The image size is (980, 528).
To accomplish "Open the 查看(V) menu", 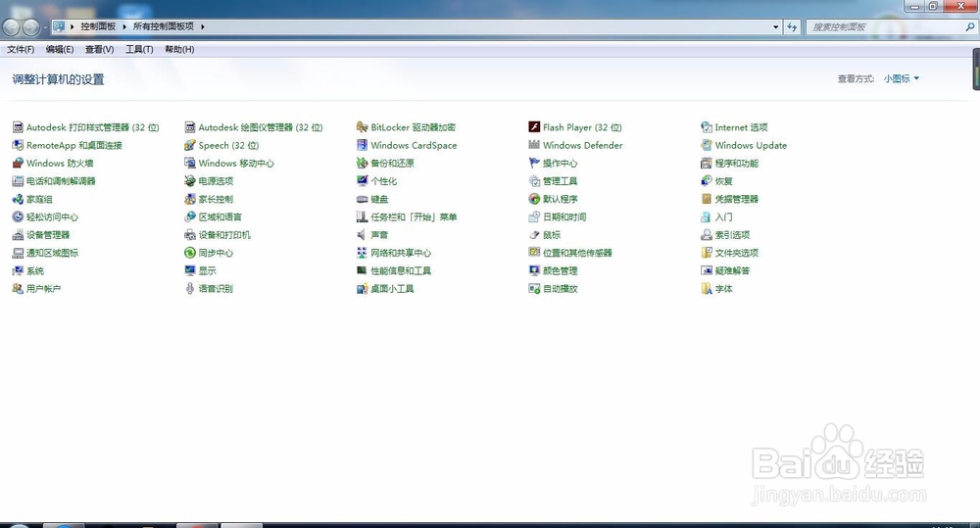I will point(99,49).
